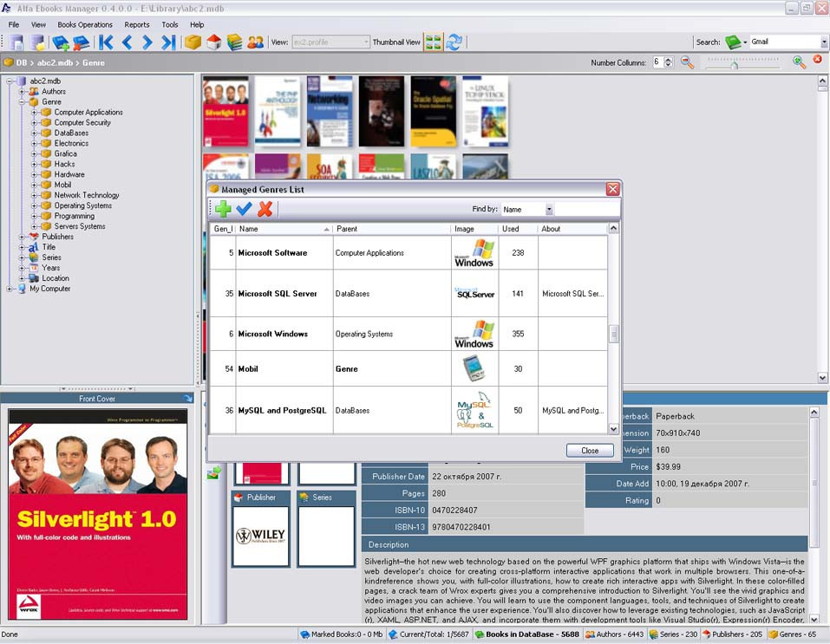Select the Microsoft Windows genre row
Viewport: 830px width, 644px height.
point(408,334)
